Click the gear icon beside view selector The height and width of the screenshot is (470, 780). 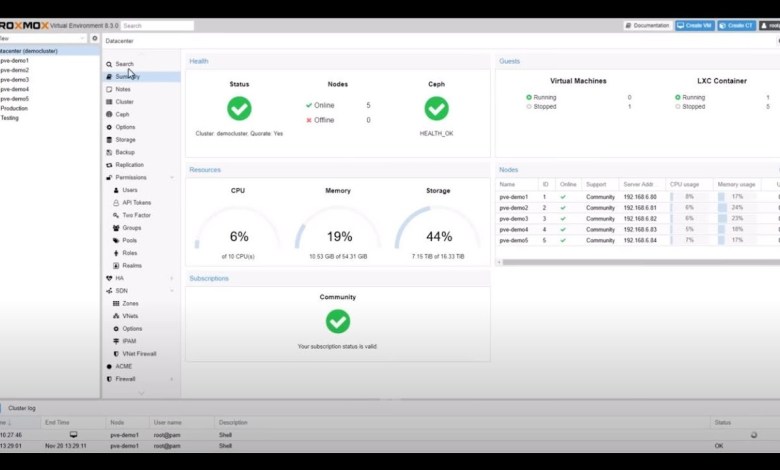pyautogui.click(x=95, y=38)
